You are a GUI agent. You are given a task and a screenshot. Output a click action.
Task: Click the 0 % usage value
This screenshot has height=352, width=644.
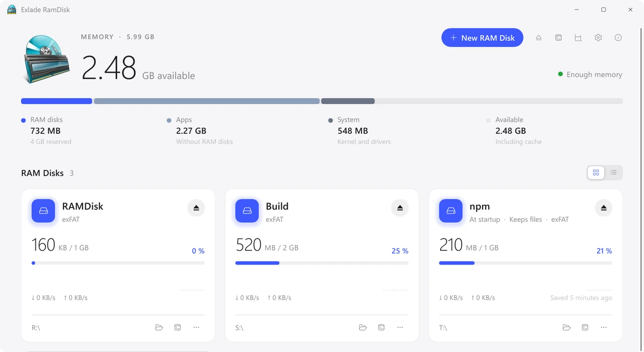click(198, 251)
